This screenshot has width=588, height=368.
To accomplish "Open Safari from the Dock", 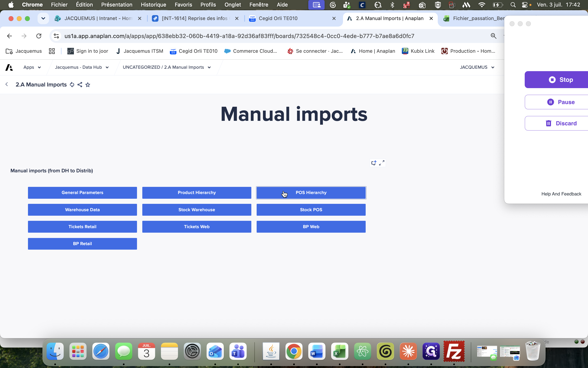I will (x=101, y=351).
